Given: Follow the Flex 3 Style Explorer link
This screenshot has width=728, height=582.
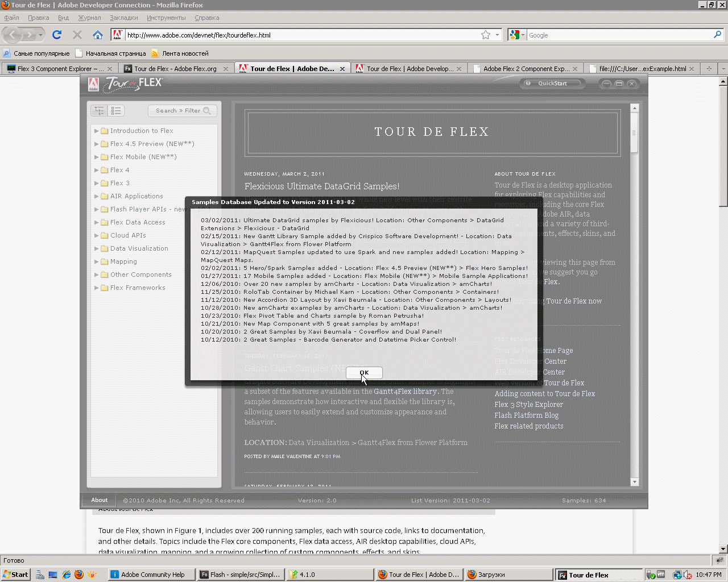Looking at the screenshot, I should pyautogui.click(x=529, y=405).
